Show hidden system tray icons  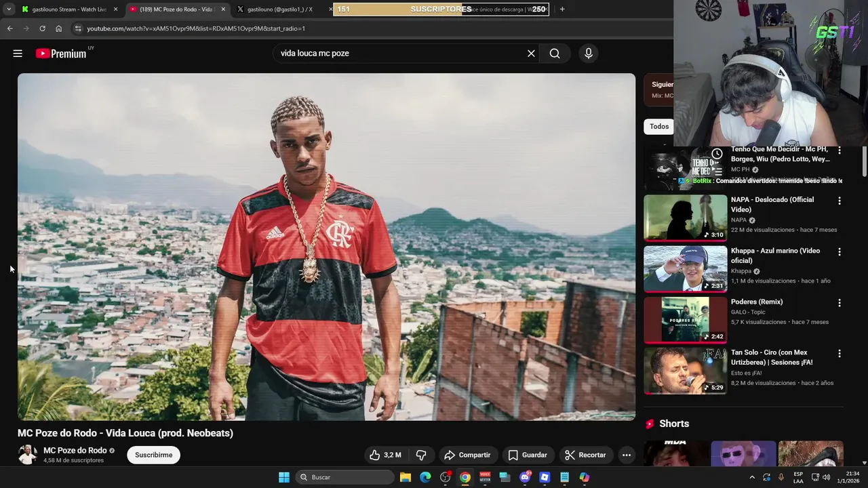pos(752,477)
